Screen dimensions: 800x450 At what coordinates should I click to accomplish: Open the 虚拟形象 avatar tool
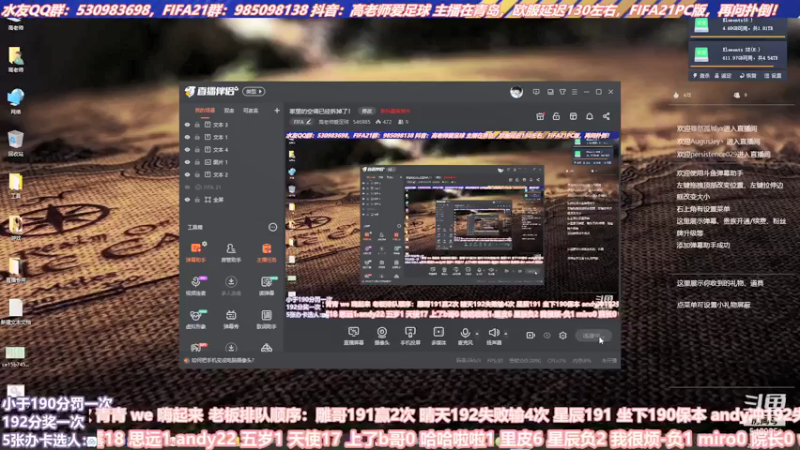(196, 319)
